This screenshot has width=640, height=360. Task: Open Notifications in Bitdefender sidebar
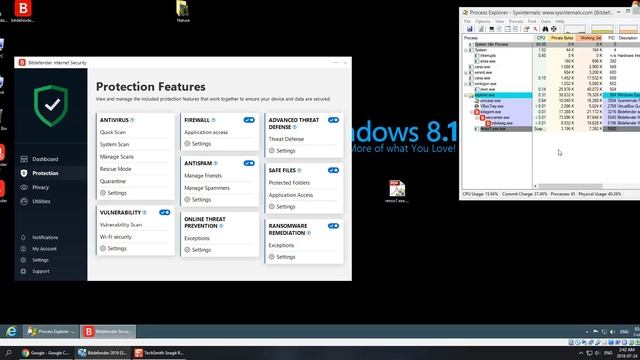point(45,237)
